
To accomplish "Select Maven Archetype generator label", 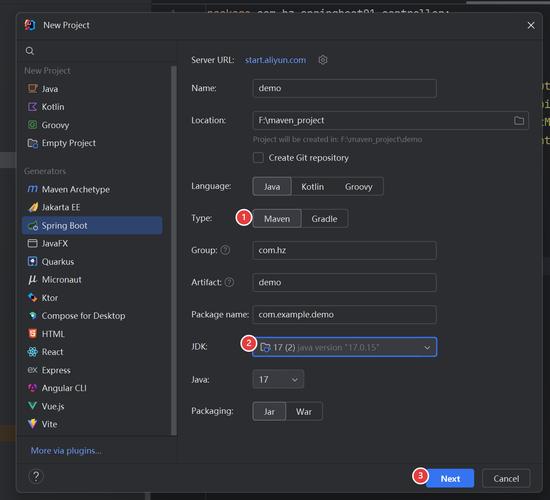I will click(x=75, y=189).
